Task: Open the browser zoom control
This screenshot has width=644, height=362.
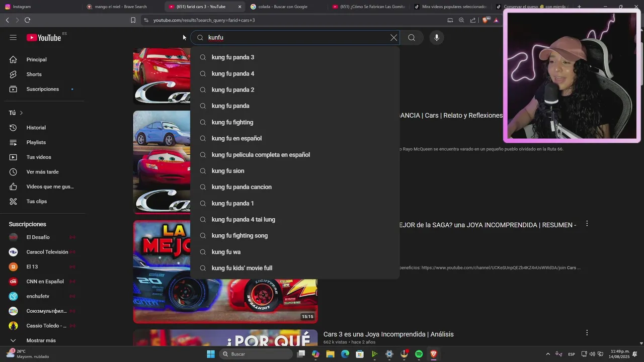Action: point(461,20)
